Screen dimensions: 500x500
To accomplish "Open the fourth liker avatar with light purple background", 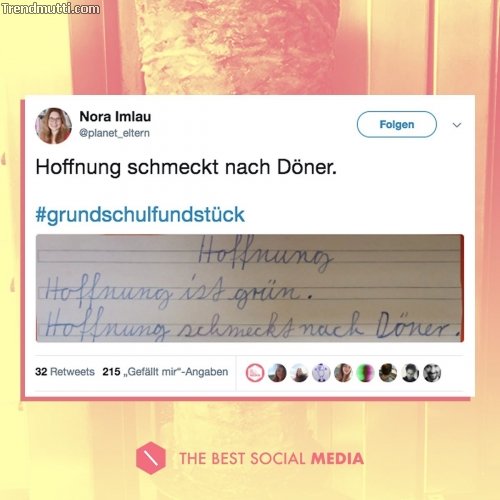I will (x=321, y=373).
